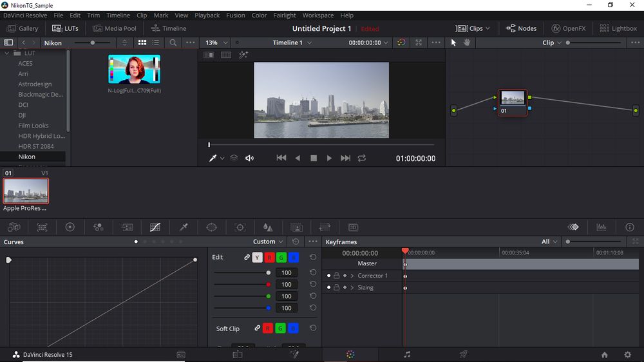Open the Clips dropdown arrow

point(488,28)
